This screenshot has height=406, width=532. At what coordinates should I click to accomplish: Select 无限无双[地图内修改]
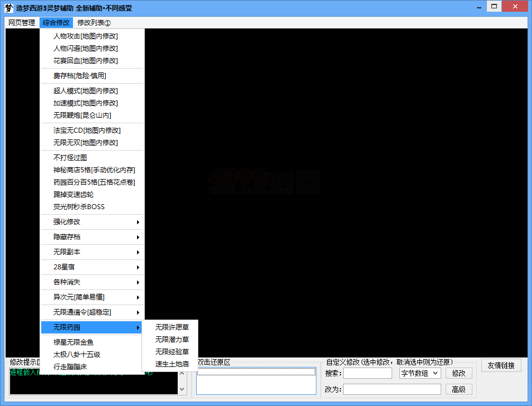[x=92, y=142]
